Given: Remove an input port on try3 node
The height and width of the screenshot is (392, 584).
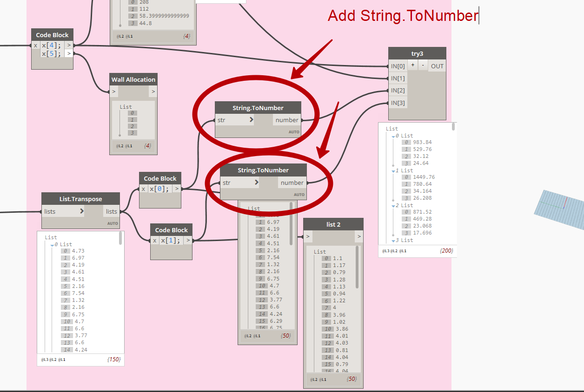Looking at the screenshot, I should pos(423,65).
